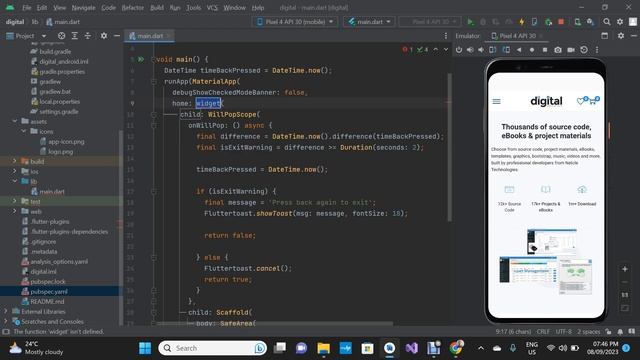Expand the ios folder
This screenshot has width=640, height=360.
click(15, 171)
